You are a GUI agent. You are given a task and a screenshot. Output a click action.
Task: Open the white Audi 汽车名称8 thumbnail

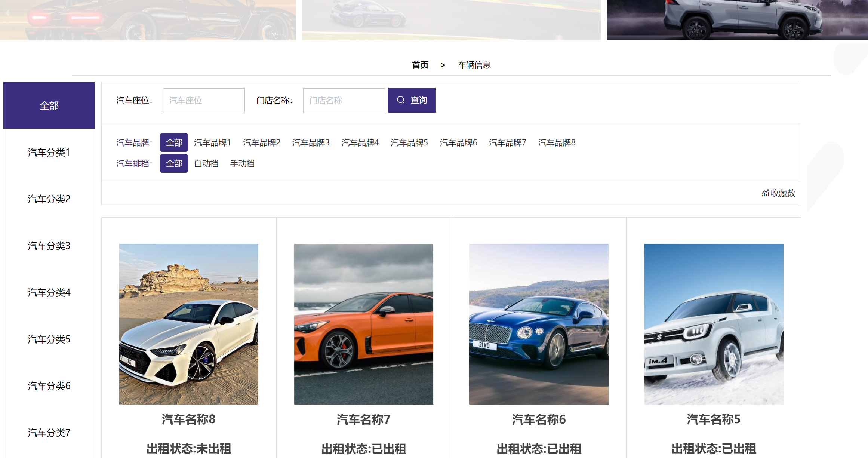tap(188, 324)
